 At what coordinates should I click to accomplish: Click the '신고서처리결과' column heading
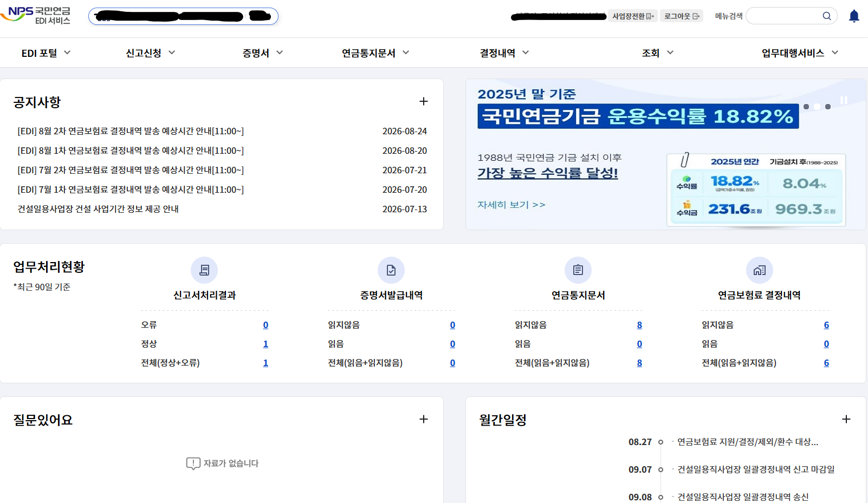click(x=204, y=295)
